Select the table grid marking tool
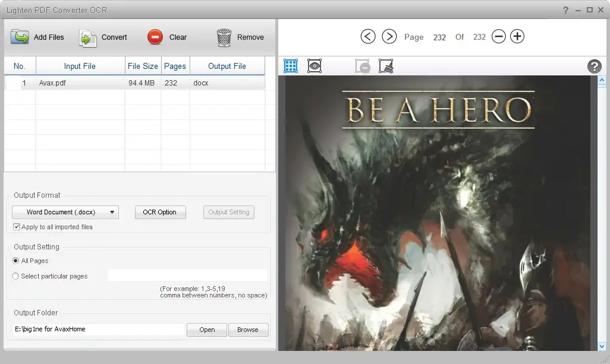 pyautogui.click(x=291, y=66)
